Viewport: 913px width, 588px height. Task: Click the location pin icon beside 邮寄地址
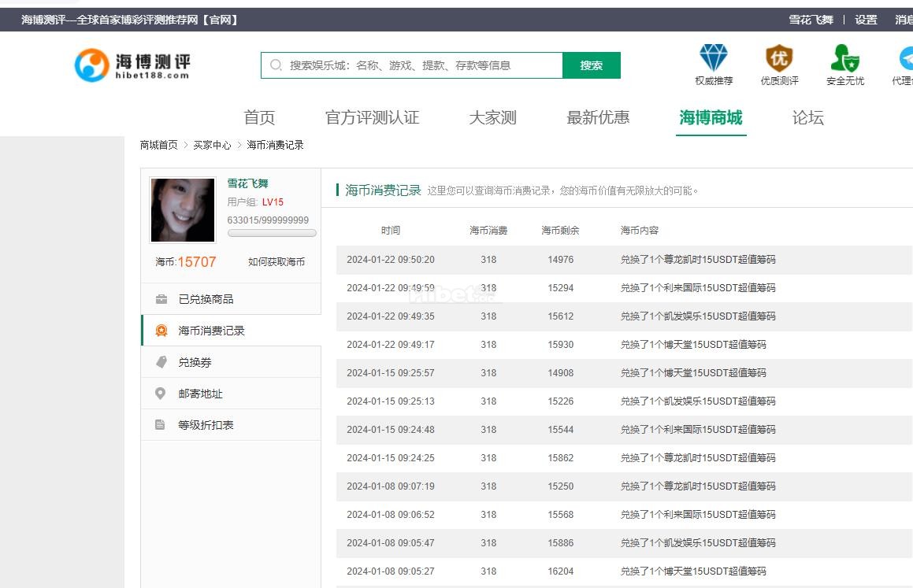click(161, 394)
